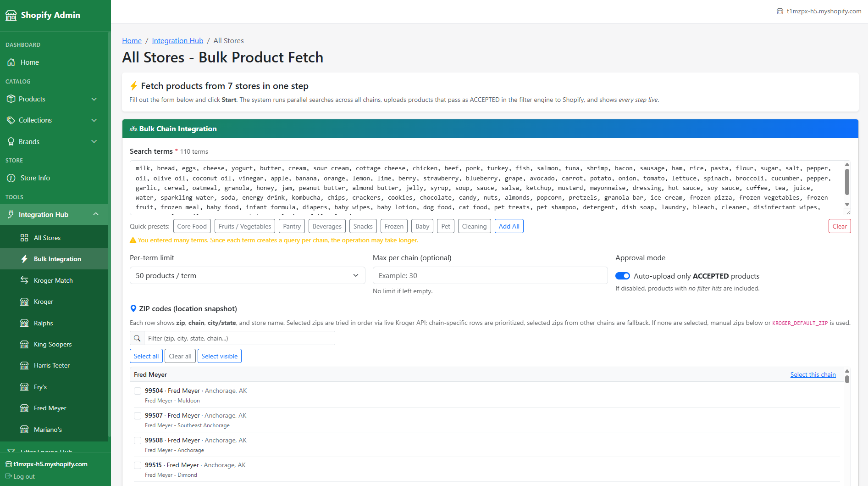Screen dimensions: 868x486
Task: Open Home in the sidebar menu
Action: click(x=54, y=62)
